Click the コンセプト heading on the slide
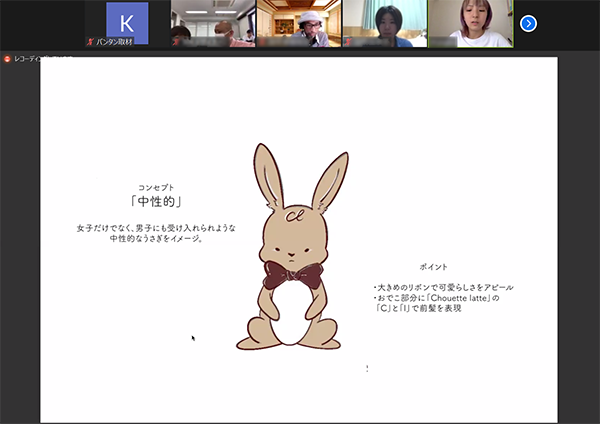The width and height of the screenshot is (600, 424). tap(156, 188)
